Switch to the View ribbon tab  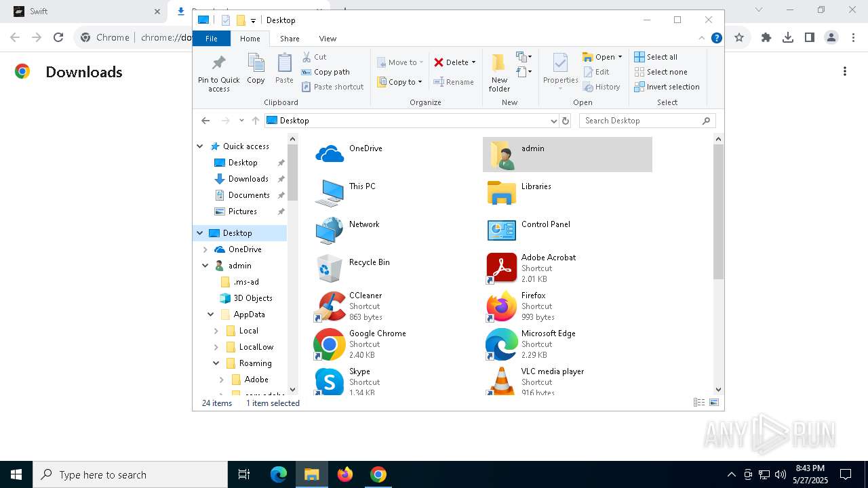[328, 39]
